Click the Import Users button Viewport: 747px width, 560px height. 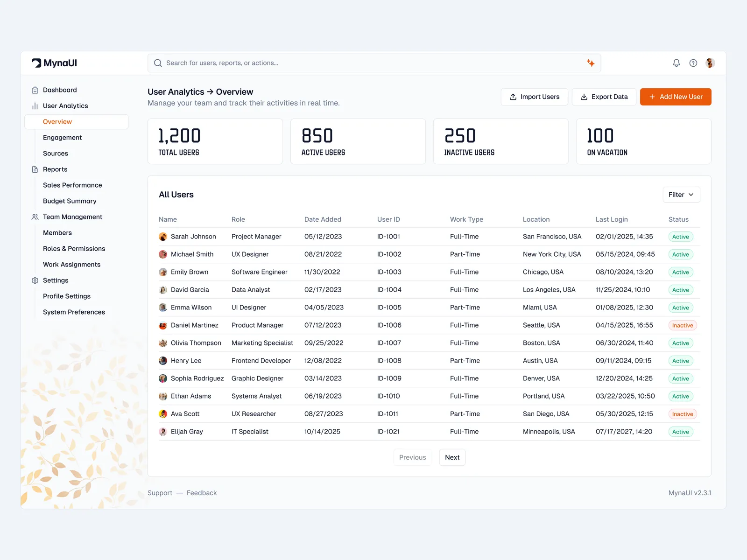tap(534, 97)
